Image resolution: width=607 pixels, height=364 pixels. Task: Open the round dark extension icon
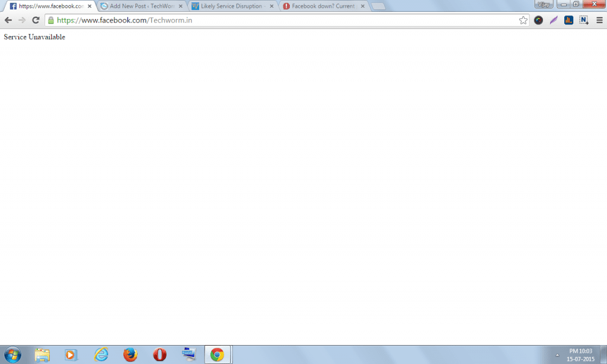click(538, 20)
